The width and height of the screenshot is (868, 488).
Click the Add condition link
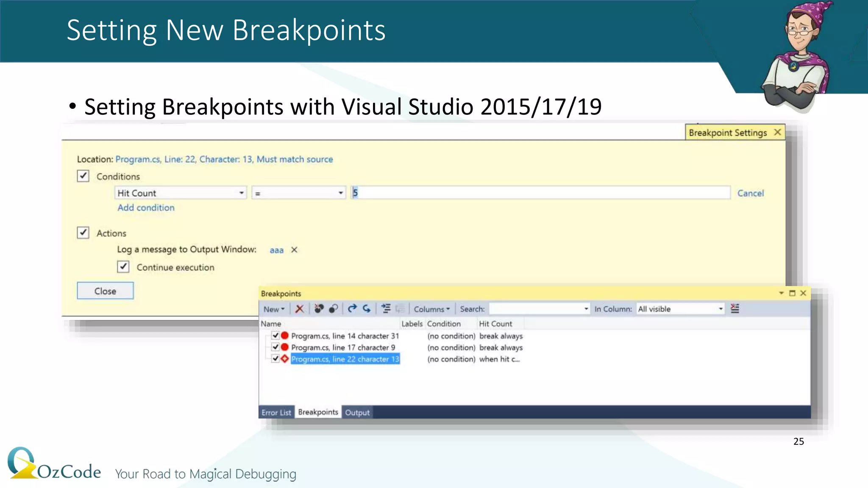click(146, 208)
